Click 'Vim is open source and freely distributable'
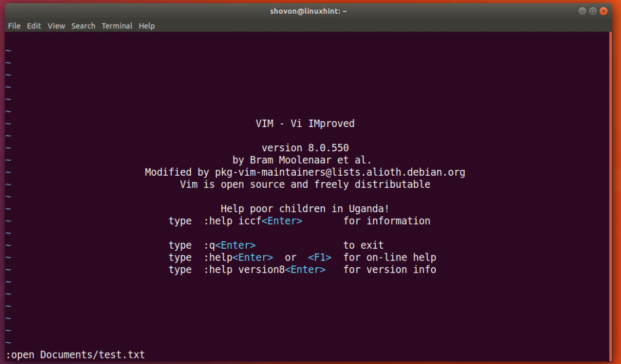 305,184
